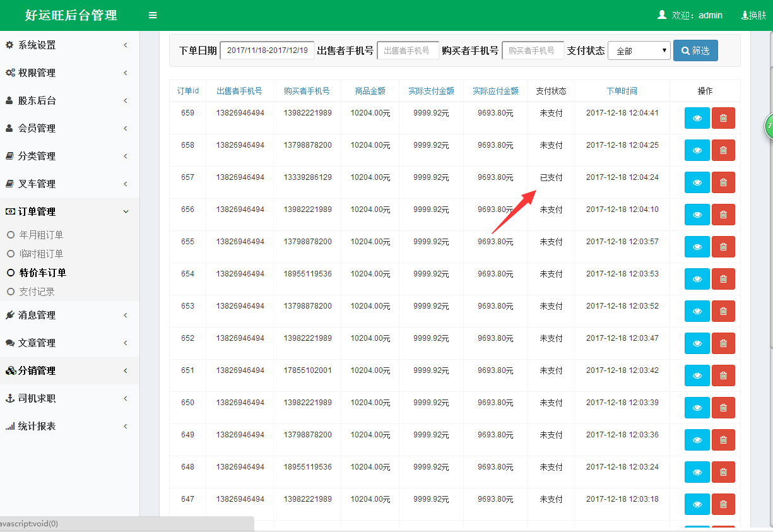Viewport: 773px width, 532px height.
Task: Sort by the 下单时间 column header
Action: pyautogui.click(x=622, y=91)
